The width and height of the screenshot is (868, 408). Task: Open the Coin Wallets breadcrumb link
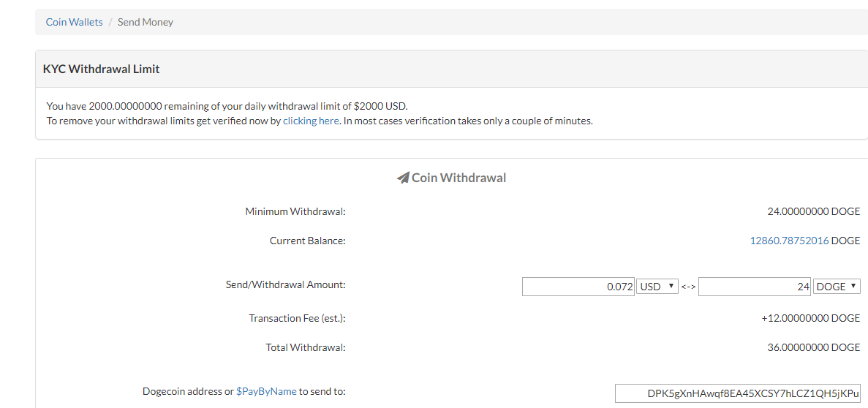(74, 22)
